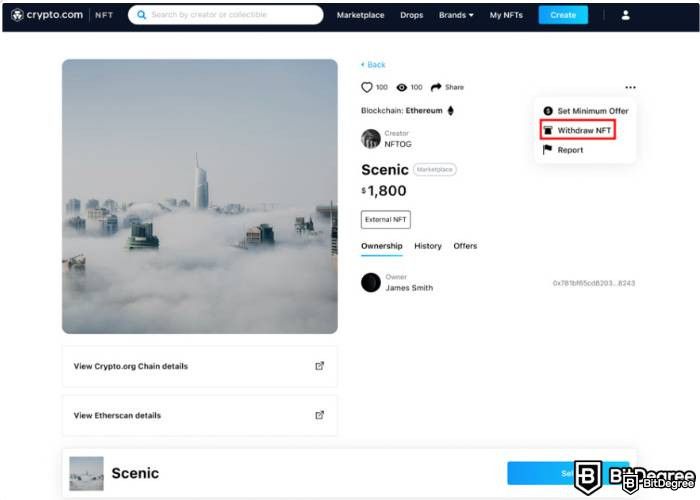Screen dimensions: 700x500
Task: Click the Scenic title heading
Action: 385,170
